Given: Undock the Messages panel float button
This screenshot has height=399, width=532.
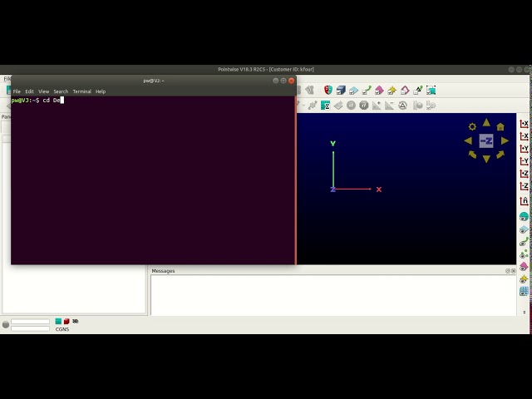Looking at the screenshot, I should click(x=508, y=271).
